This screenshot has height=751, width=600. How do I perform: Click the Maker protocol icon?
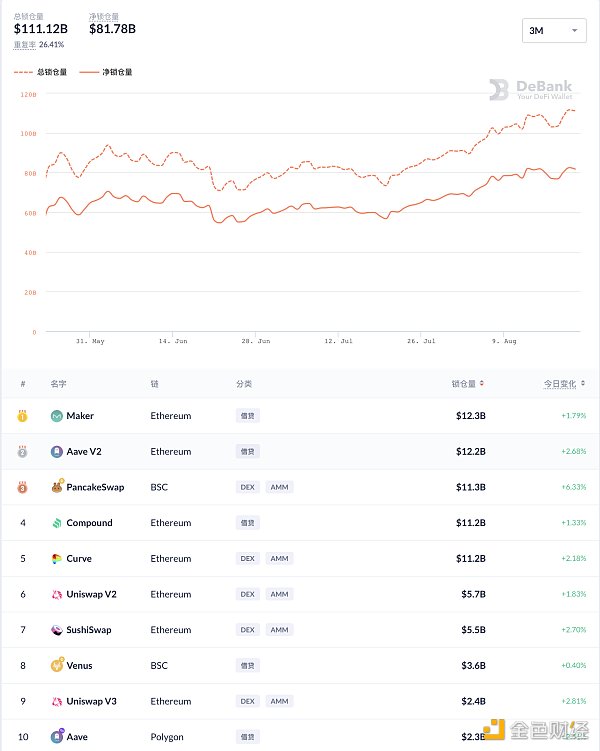pos(57,416)
